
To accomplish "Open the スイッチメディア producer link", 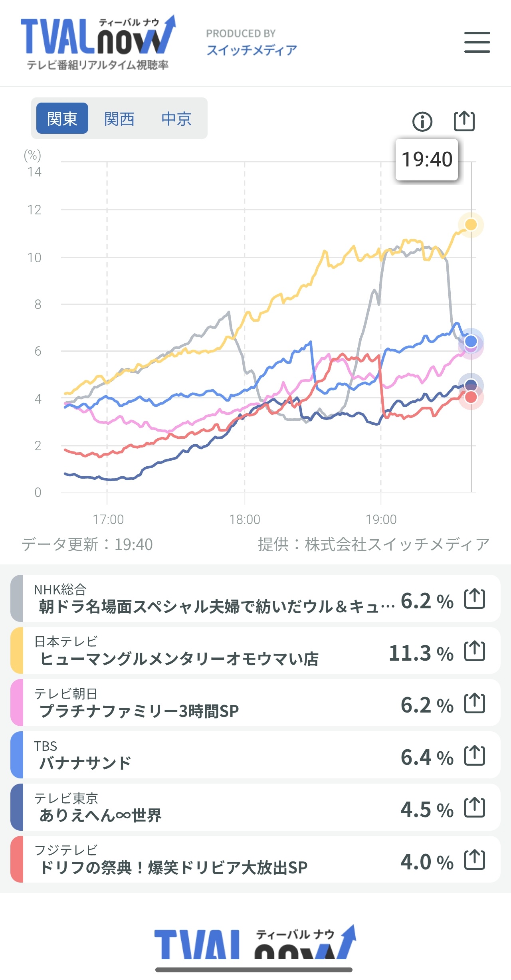I will (252, 50).
